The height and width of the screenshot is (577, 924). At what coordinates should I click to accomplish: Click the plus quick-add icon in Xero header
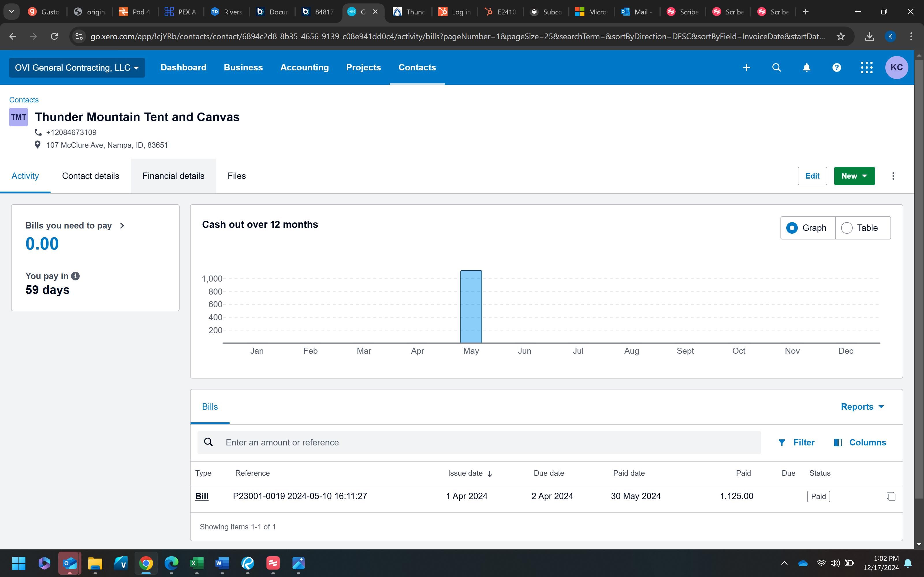pyautogui.click(x=746, y=68)
